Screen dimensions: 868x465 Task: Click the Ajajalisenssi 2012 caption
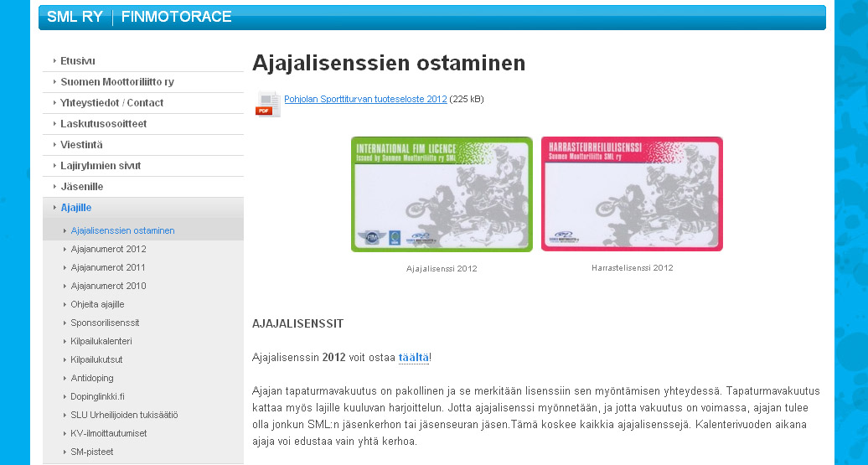(442, 268)
